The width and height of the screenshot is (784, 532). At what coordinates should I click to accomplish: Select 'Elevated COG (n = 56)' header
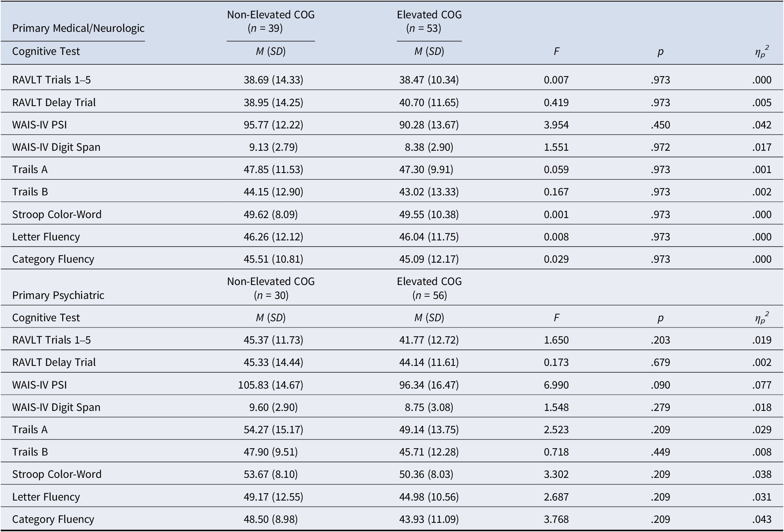tap(429, 288)
